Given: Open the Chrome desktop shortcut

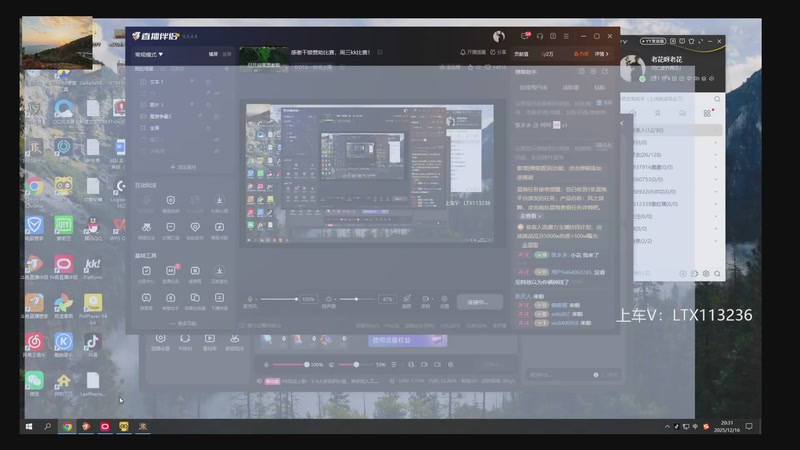Looking at the screenshot, I should [35, 186].
